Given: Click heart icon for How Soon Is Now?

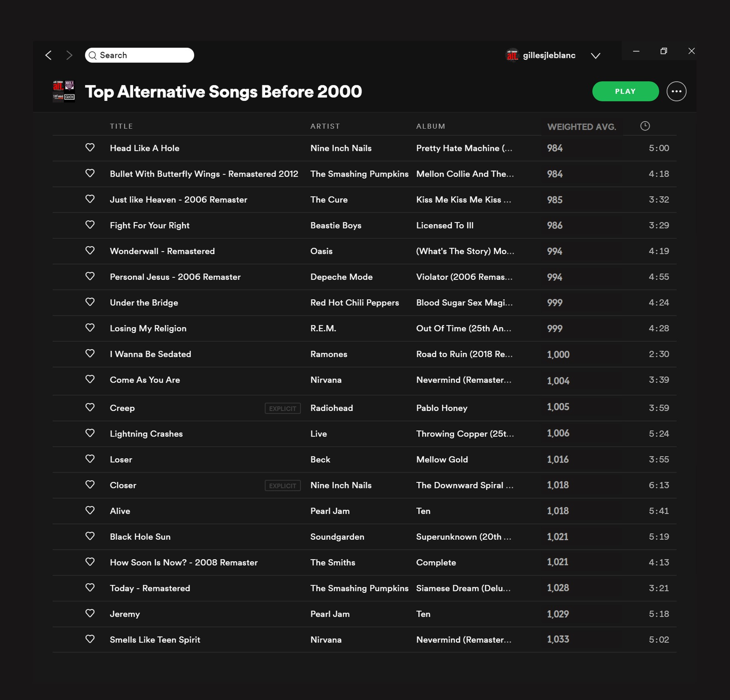Looking at the screenshot, I should tap(90, 562).
